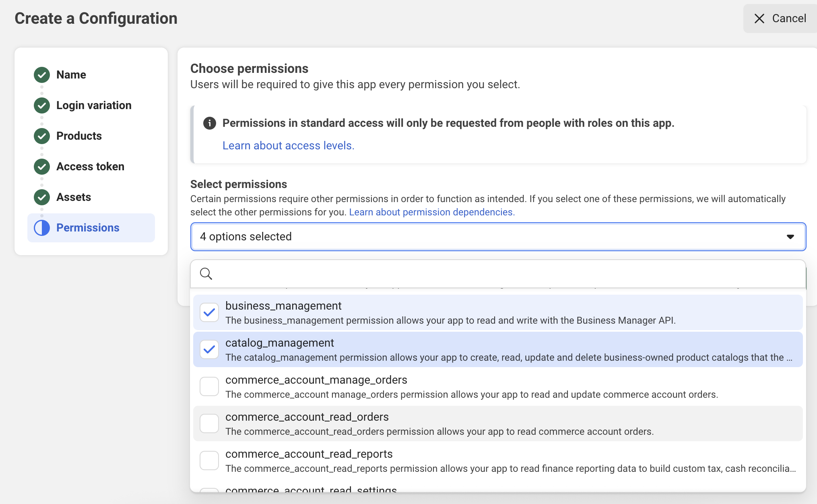This screenshot has width=817, height=504.
Task: Click the commerce_account_read_orders permission description
Action: click(439, 432)
